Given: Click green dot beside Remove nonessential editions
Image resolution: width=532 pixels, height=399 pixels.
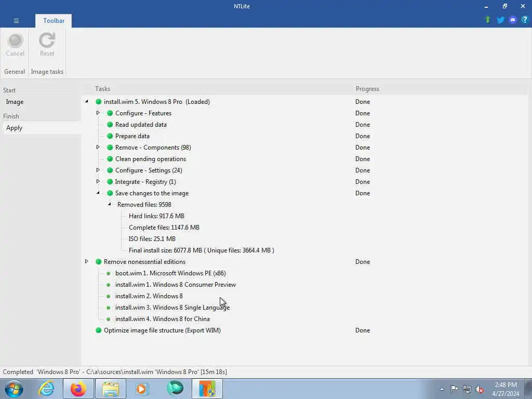Looking at the screenshot, I should pos(98,262).
